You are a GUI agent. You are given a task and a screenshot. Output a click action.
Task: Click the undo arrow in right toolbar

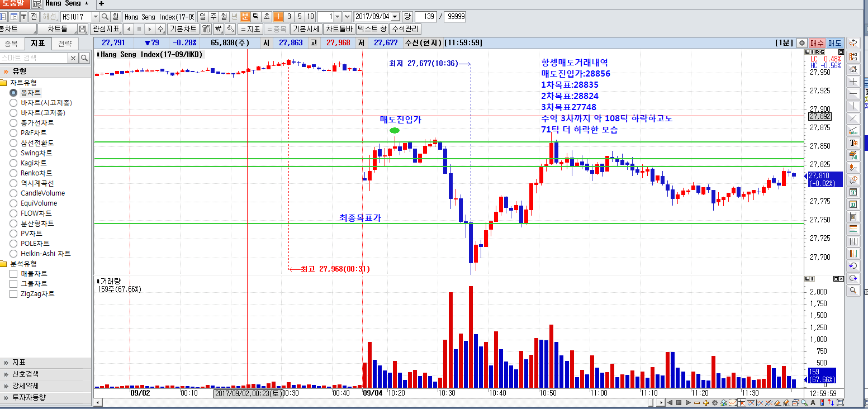853,265
